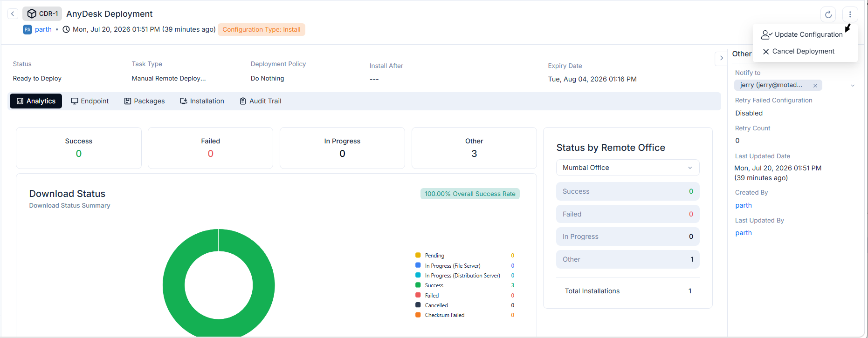
Task: Click the Status by Remote Office heading
Action: coord(611,148)
